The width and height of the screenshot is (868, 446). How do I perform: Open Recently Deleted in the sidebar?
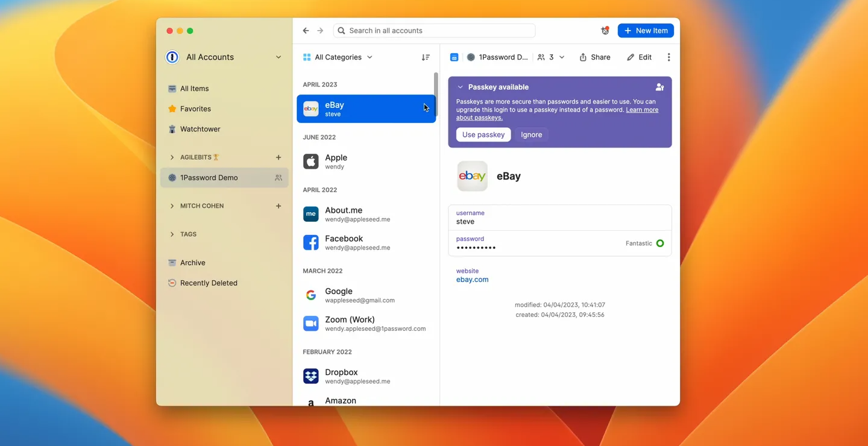tap(224, 283)
